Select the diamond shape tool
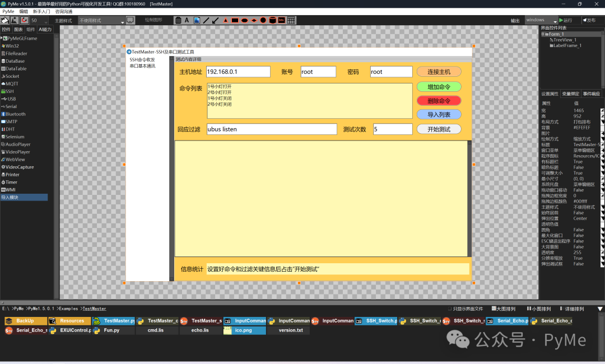 (254, 20)
